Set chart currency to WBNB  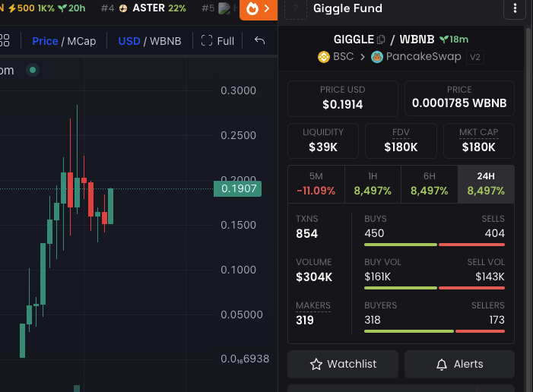pyautogui.click(x=166, y=41)
